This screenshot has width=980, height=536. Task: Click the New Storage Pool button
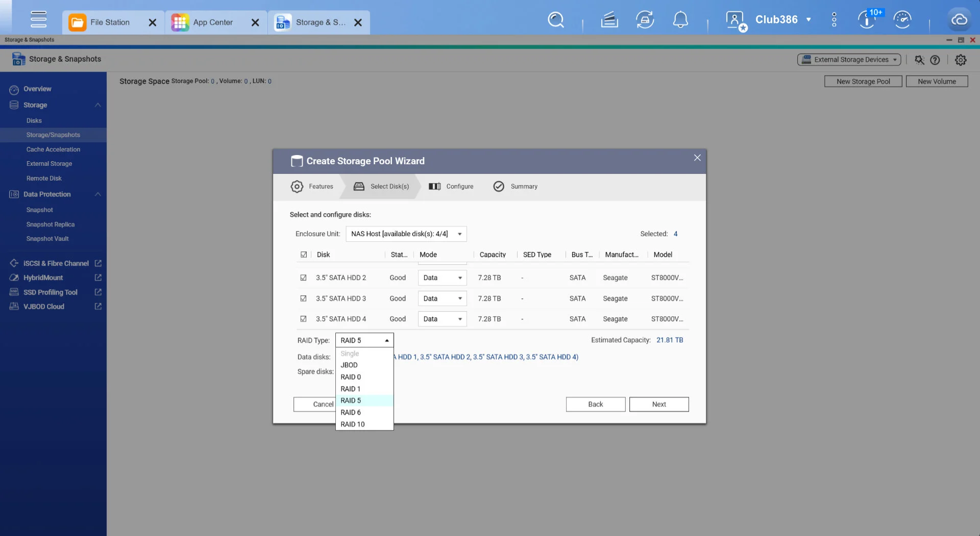(863, 82)
